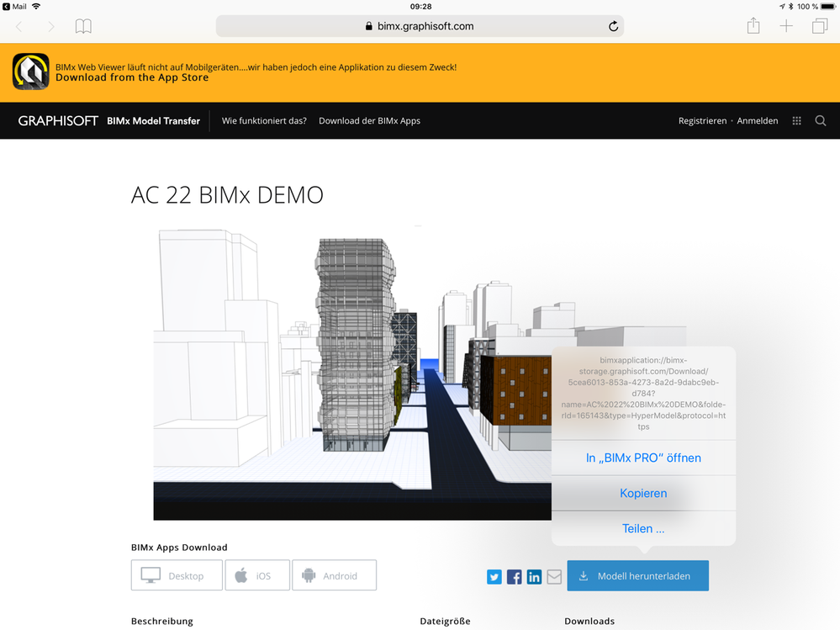Select the iOS download button
Image resolution: width=840 pixels, height=630 pixels.
[x=257, y=575]
